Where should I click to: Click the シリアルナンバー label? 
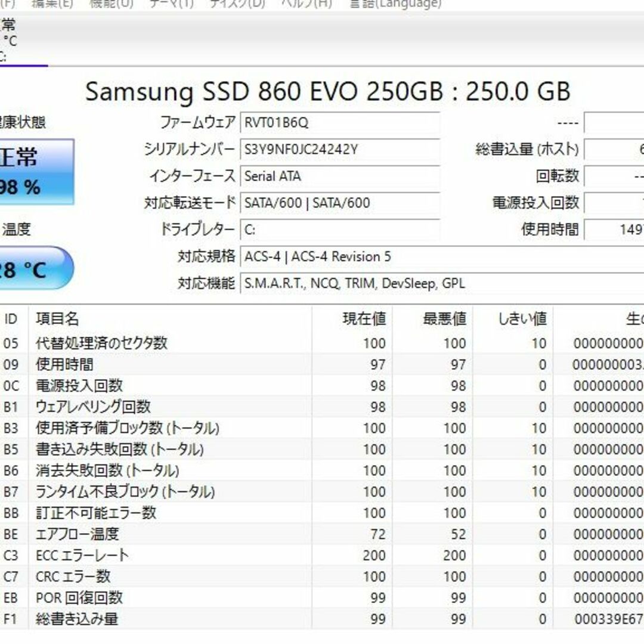click(x=190, y=149)
